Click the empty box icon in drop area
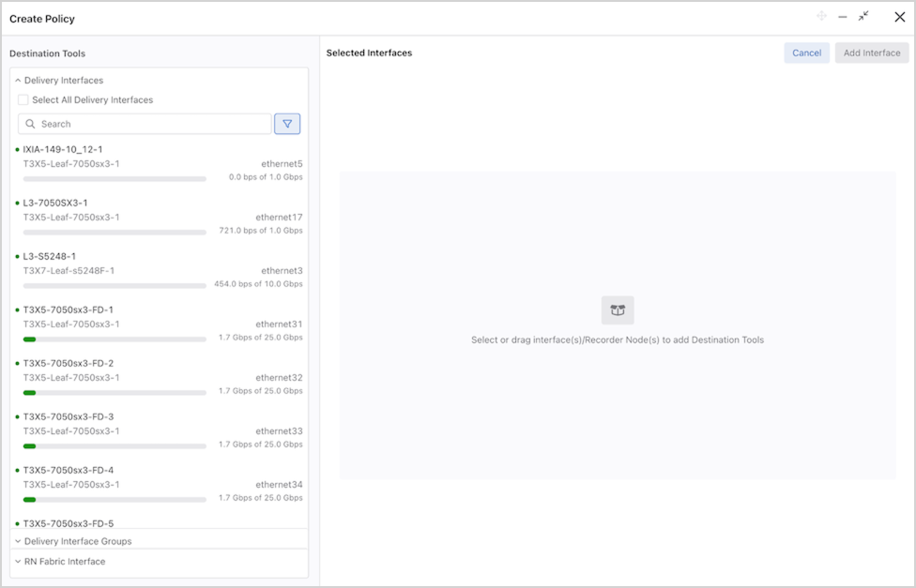 pyautogui.click(x=618, y=310)
